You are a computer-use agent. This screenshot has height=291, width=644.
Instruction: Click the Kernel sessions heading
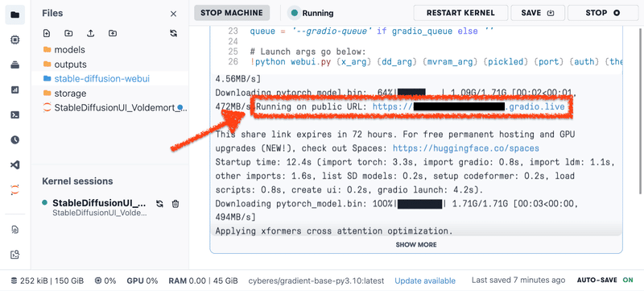click(x=77, y=181)
